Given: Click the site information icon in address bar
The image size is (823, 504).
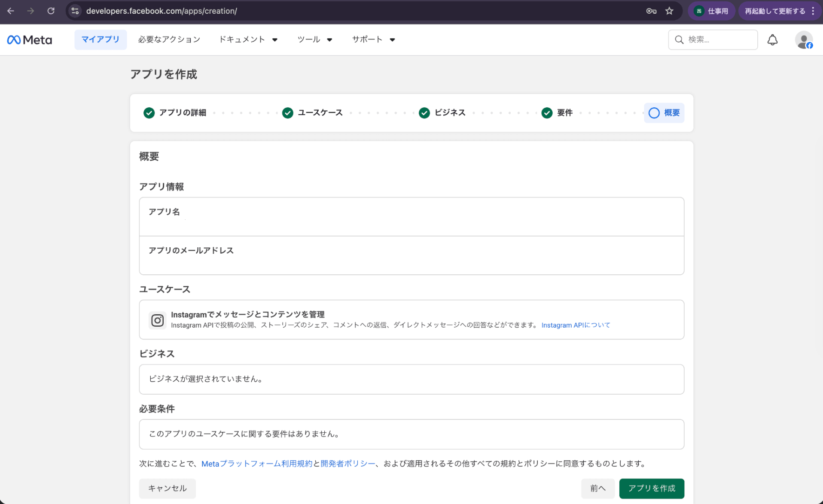Looking at the screenshot, I should pos(75,11).
